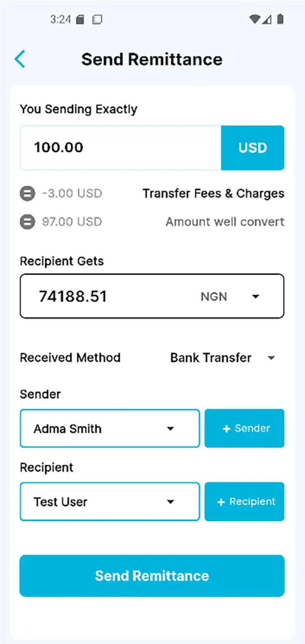The height and width of the screenshot is (644, 305).
Task: Tap the cellular signal icon
Action: coord(267,19)
